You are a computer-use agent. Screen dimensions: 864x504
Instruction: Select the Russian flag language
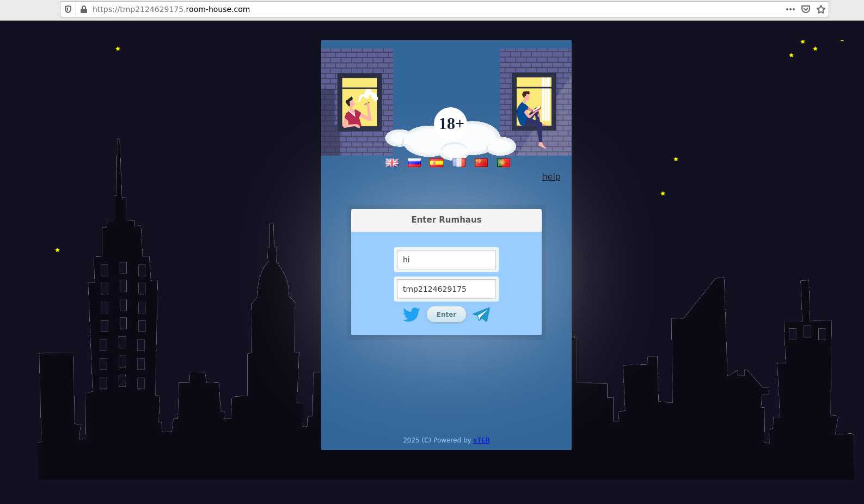414,163
